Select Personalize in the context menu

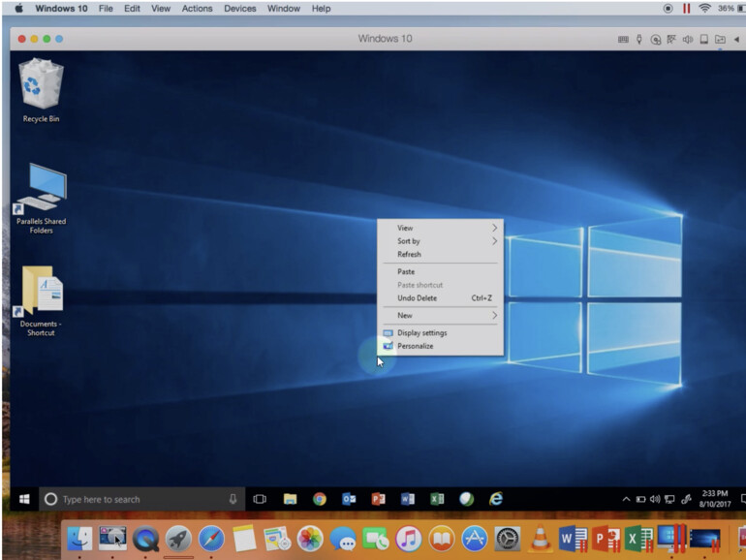tap(415, 346)
